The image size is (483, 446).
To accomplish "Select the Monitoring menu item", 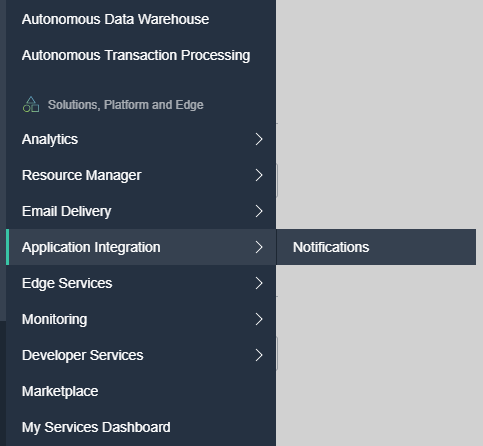I will (141, 319).
